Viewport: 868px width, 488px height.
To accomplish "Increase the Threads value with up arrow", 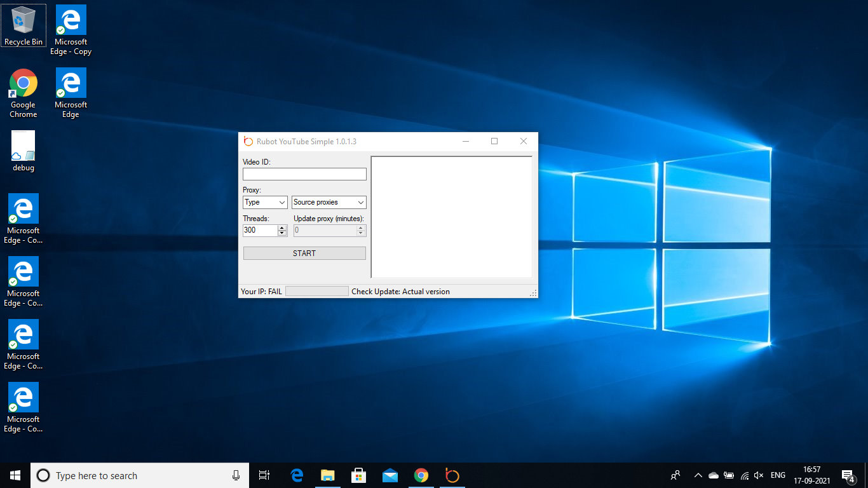I will pos(282,227).
